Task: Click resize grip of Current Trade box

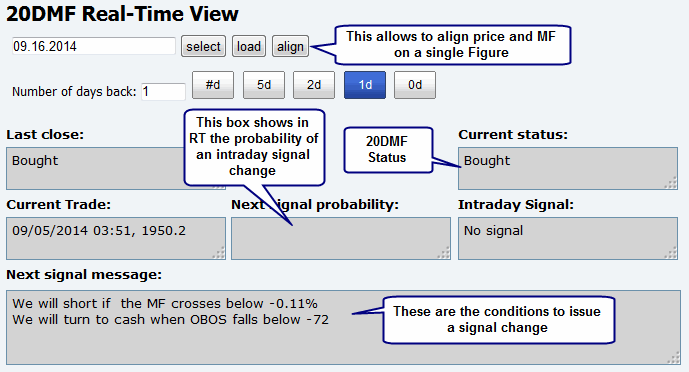Action: [219, 253]
